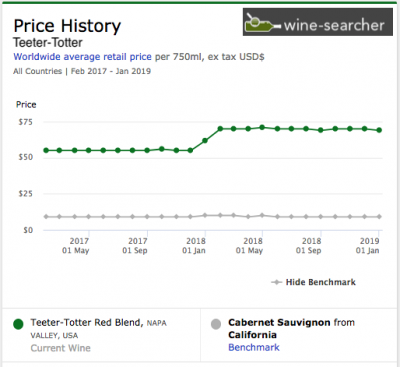Click the Teeter-Totter subtitle
Viewport: 400px width, 367px height.
pyautogui.click(x=48, y=43)
